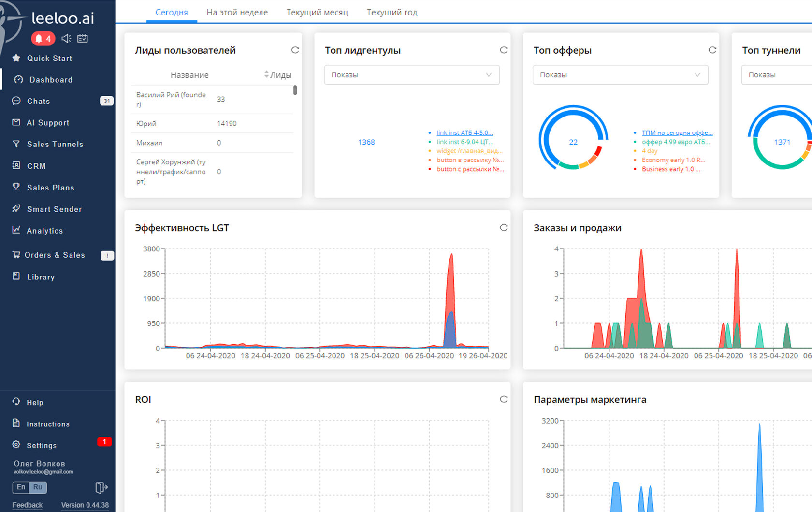
Task: Click the logout door icon
Action: pos(101,487)
